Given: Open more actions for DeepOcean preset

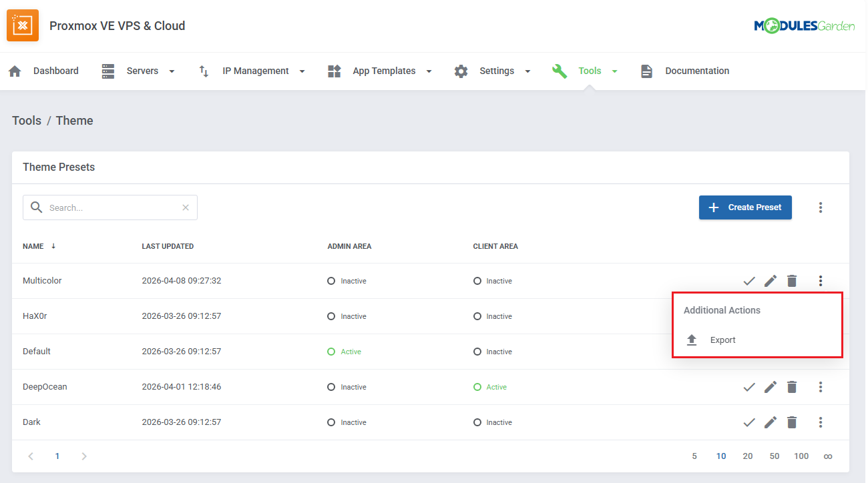Looking at the screenshot, I should pos(821,387).
